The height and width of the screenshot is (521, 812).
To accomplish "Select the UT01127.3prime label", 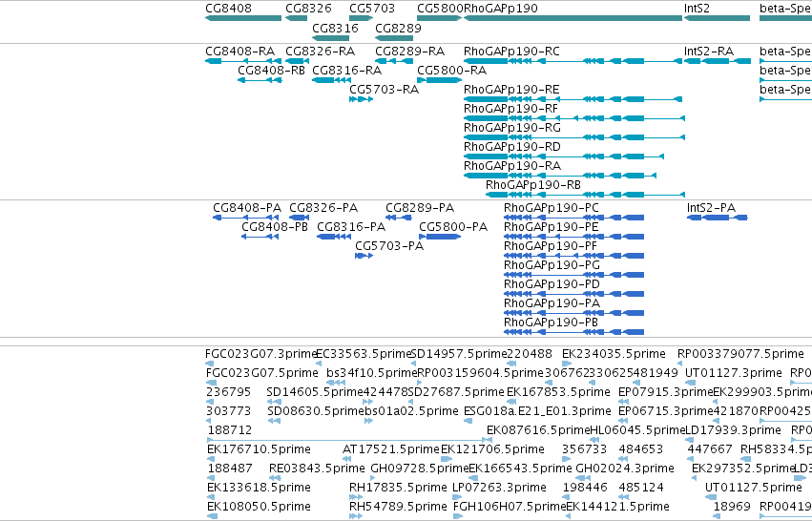I will 734,373.
